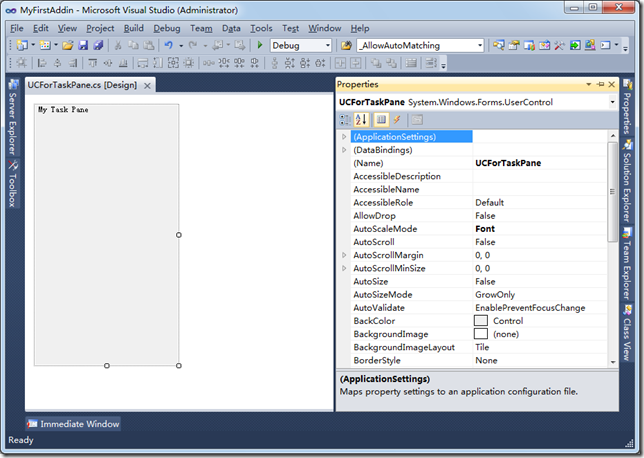Toggle Alphabetical sort in Properties panel
644x458 pixels.
(x=361, y=120)
